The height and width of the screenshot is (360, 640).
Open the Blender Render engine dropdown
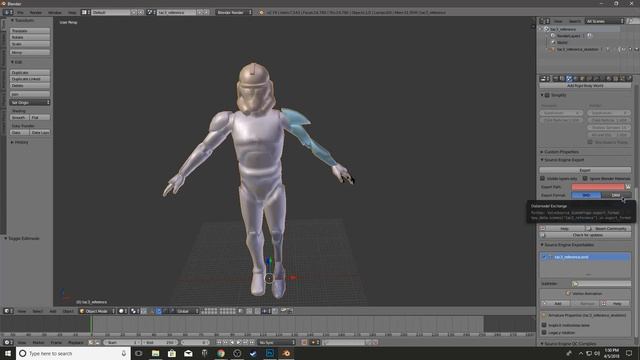(x=234, y=12)
